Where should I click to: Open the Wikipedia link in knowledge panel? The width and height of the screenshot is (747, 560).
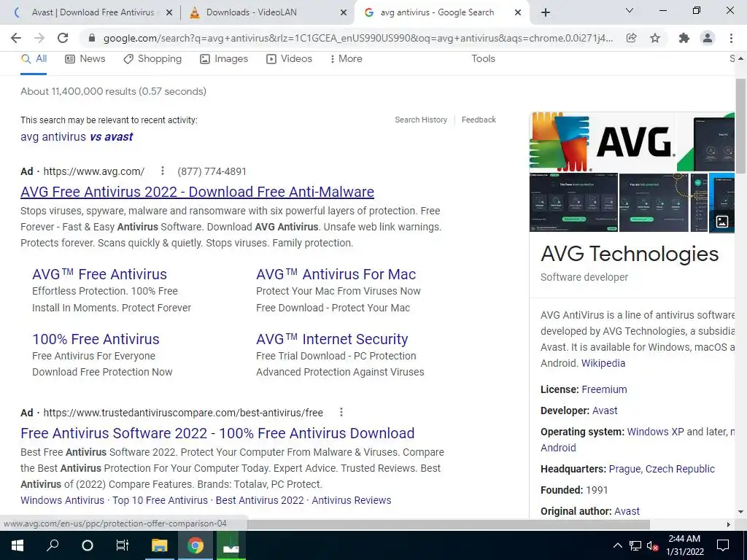(603, 363)
